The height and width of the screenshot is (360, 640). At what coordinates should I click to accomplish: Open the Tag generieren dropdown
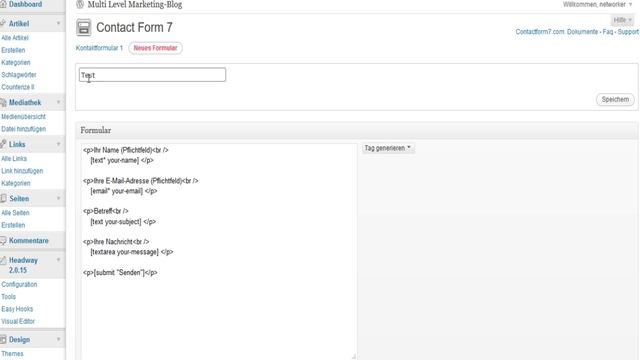[x=388, y=148]
